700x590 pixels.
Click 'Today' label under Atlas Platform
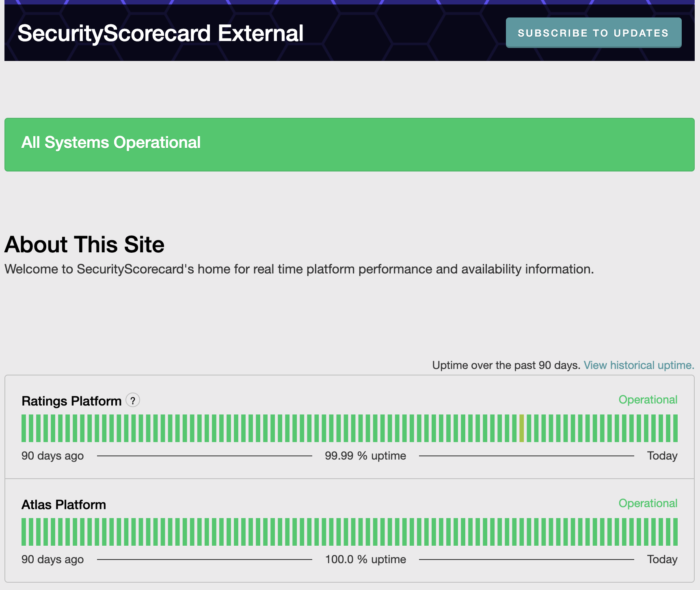tap(662, 559)
